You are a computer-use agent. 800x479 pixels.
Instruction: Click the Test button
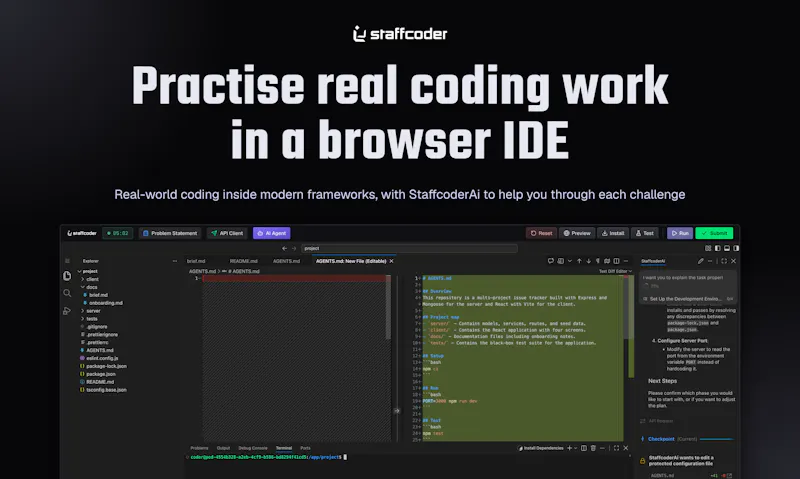tap(645, 233)
